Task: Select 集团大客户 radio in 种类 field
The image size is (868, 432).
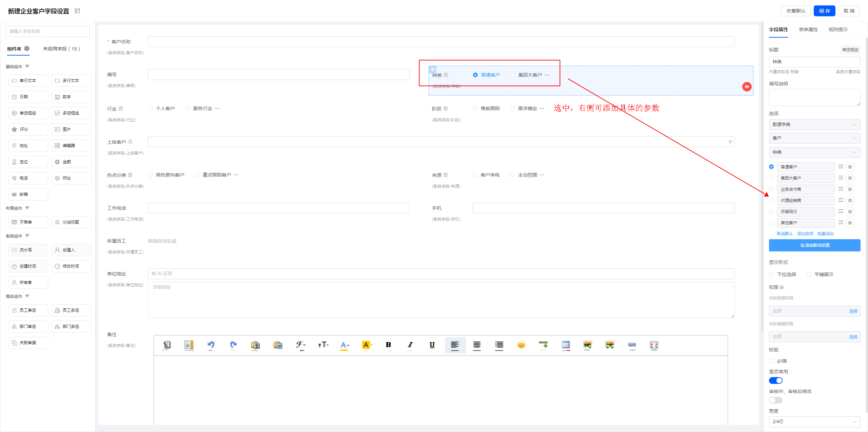Action: pos(513,75)
